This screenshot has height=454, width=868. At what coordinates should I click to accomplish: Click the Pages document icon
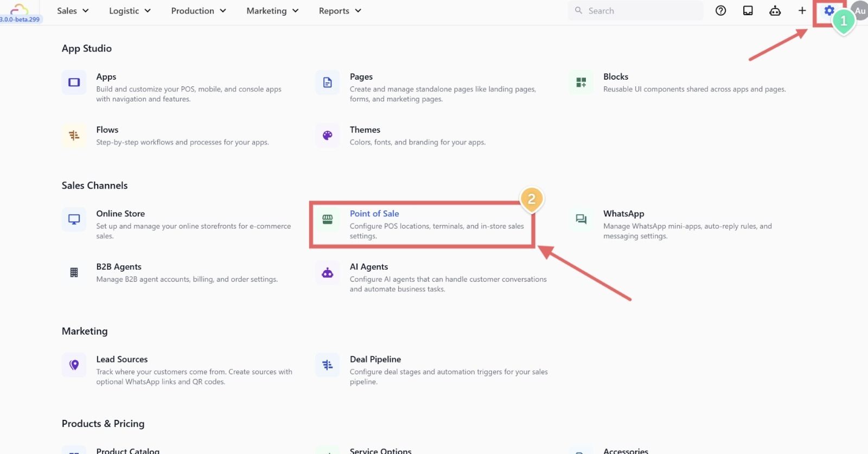point(328,82)
